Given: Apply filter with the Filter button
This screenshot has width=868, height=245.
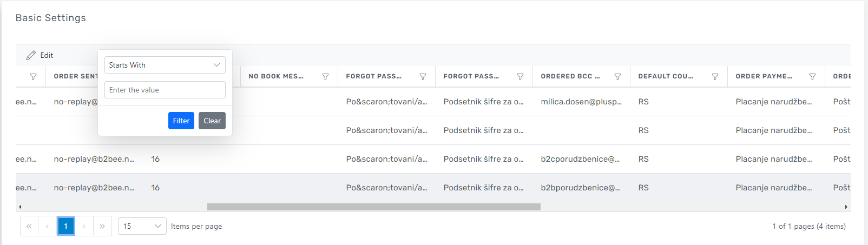Looking at the screenshot, I should 181,121.
